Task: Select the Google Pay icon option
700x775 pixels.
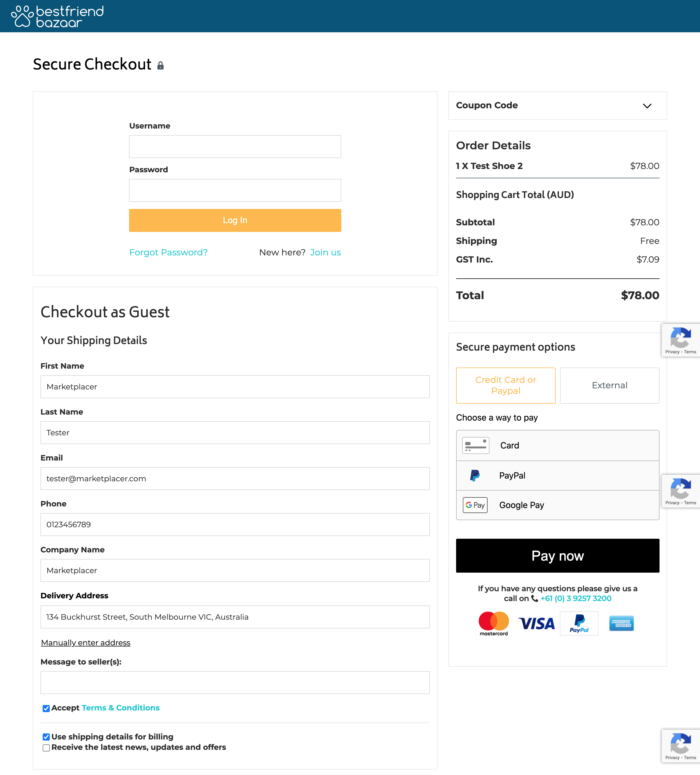Action: 475,505
